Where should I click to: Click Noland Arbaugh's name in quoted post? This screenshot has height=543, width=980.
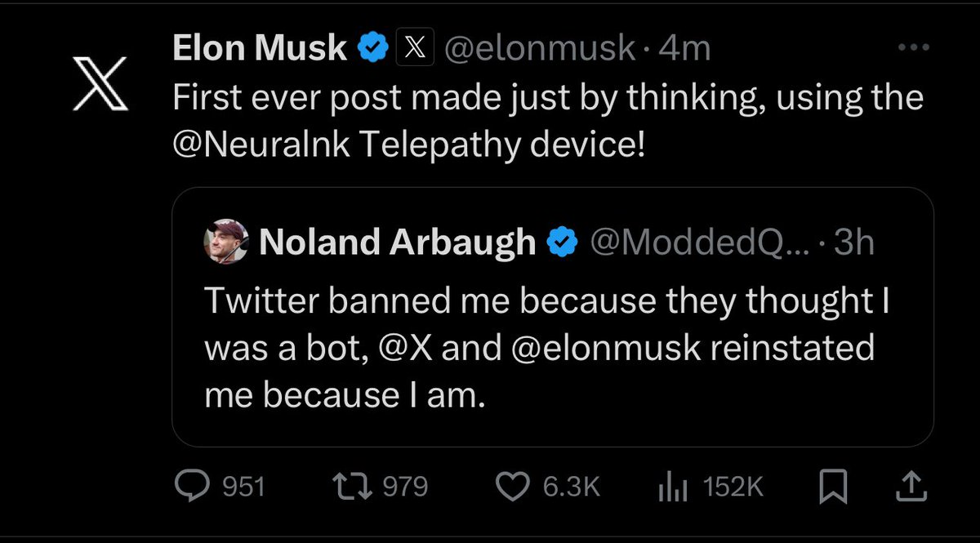coord(397,243)
